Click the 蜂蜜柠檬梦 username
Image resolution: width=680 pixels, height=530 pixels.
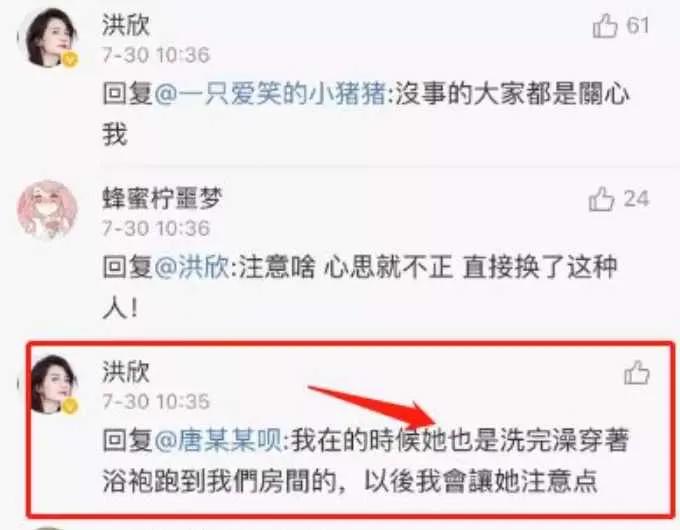point(162,199)
